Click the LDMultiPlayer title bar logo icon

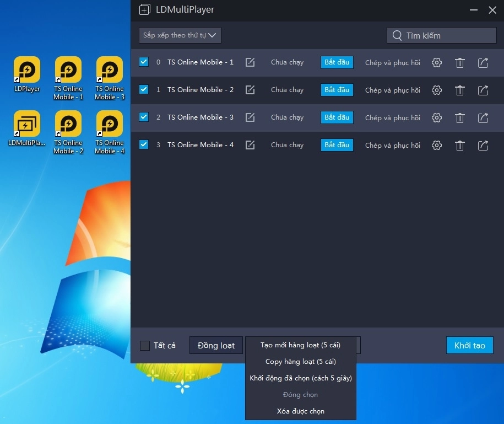(145, 10)
